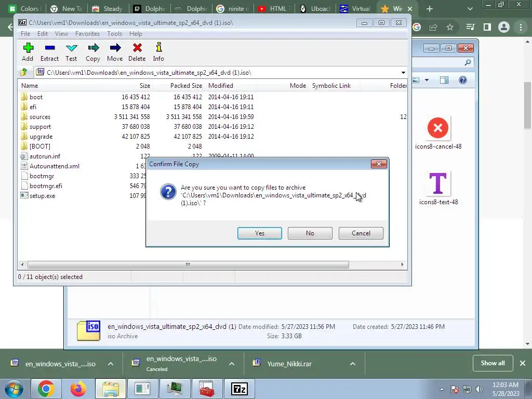Screen dimensions: 532x399
Task: Expand the Explorer views dropdown arrow
Action: 427,80
